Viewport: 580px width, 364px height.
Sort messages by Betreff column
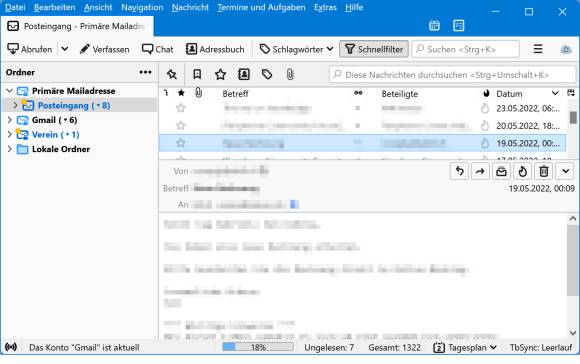click(235, 94)
